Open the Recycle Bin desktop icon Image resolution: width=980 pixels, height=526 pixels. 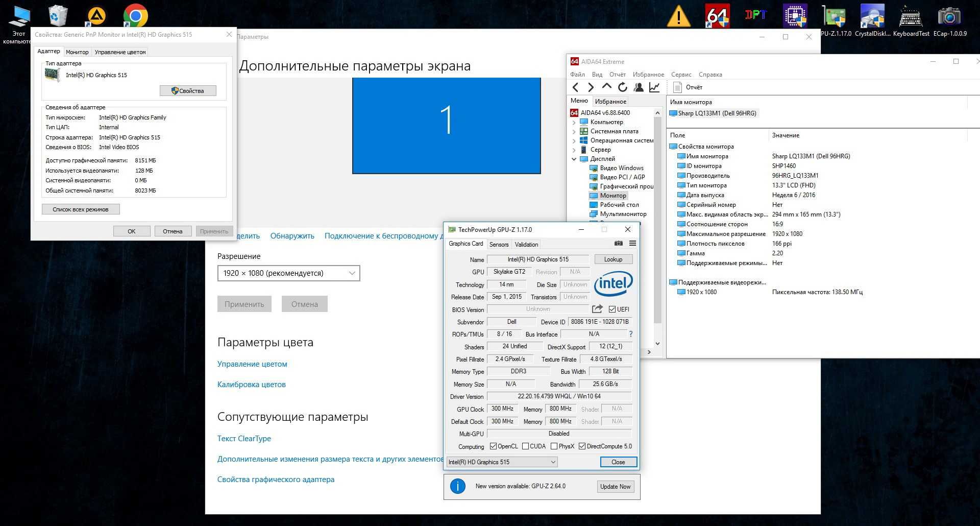(x=58, y=15)
